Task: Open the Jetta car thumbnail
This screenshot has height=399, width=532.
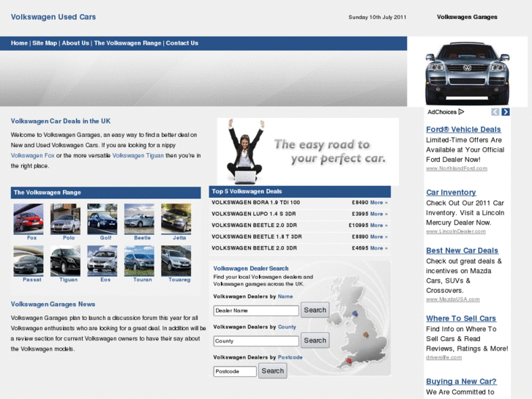Action: 176,219
